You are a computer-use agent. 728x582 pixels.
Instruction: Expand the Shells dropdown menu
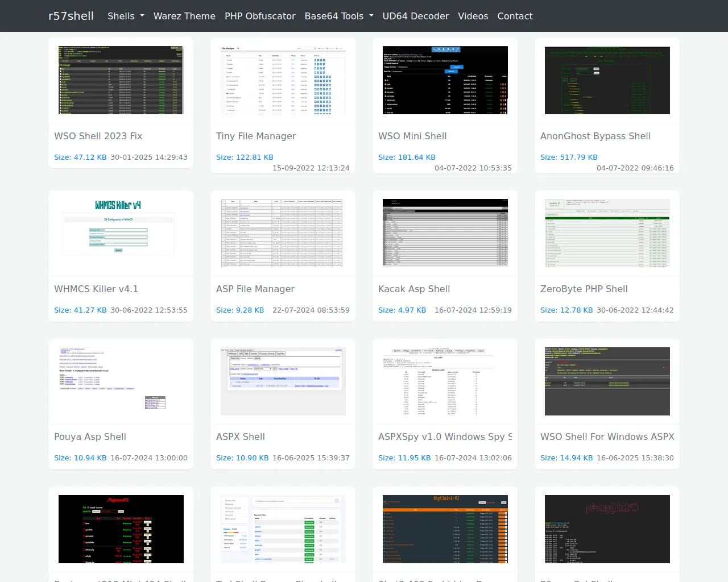click(126, 16)
